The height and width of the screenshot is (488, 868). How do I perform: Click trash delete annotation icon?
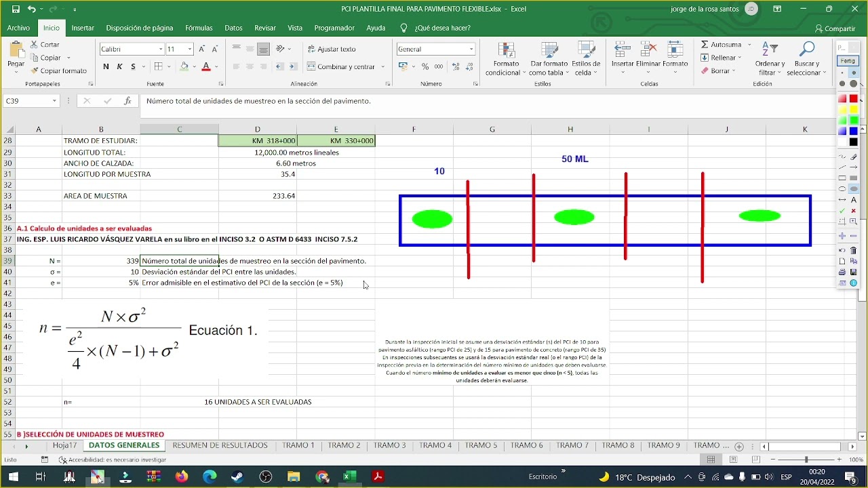point(853,250)
